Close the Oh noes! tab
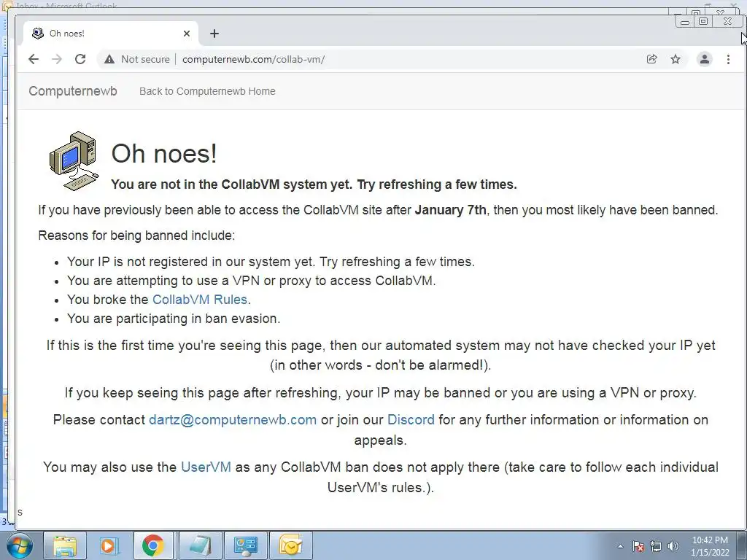The image size is (747, 560). (x=187, y=34)
